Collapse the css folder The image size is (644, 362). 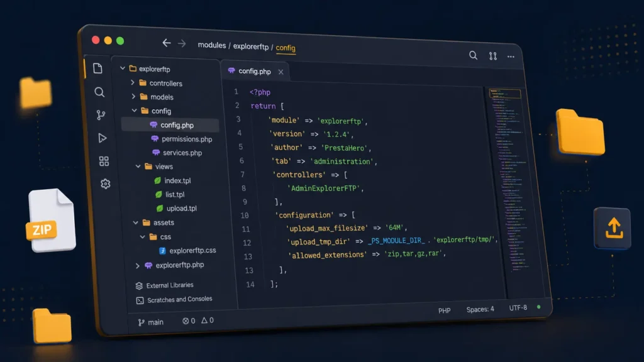pyautogui.click(x=143, y=237)
